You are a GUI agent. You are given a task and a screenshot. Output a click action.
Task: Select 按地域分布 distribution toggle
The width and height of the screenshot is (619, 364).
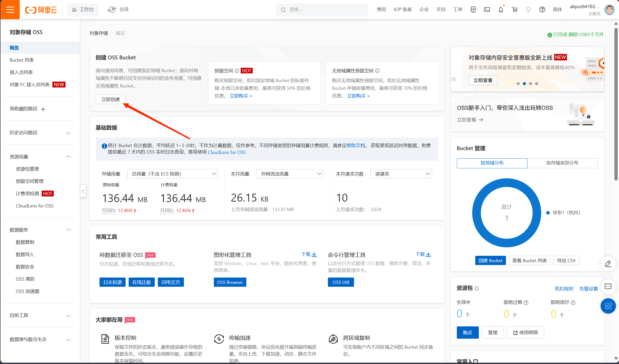tap(492, 163)
